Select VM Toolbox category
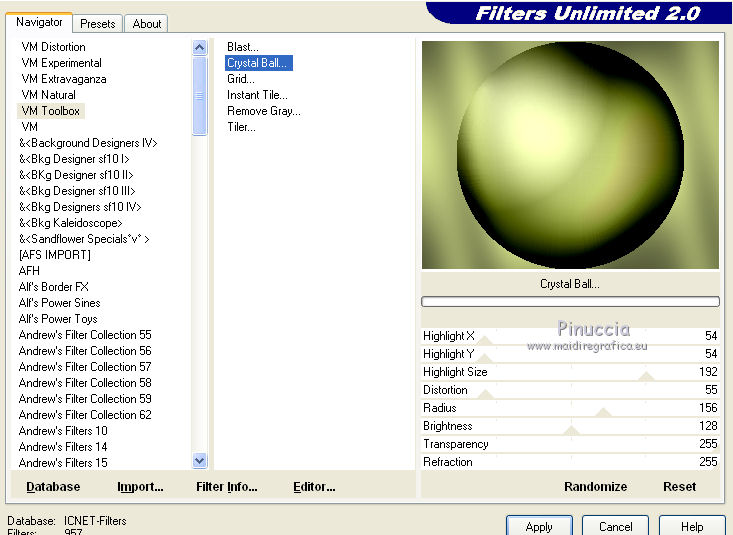The height and width of the screenshot is (535, 733). pyautogui.click(x=50, y=111)
